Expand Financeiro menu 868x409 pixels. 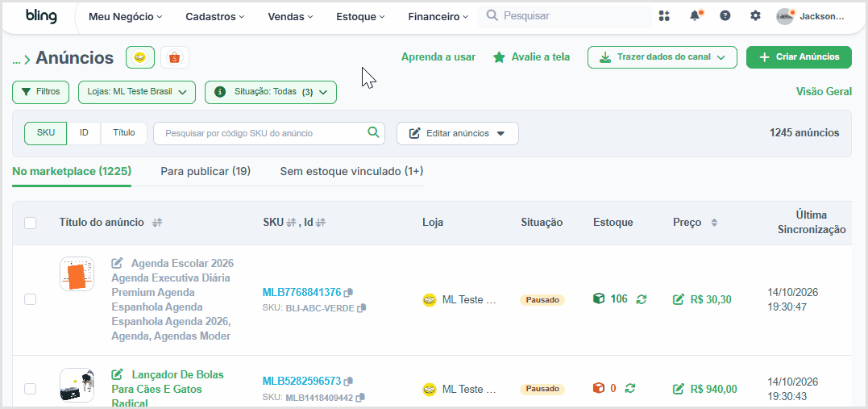coord(438,17)
